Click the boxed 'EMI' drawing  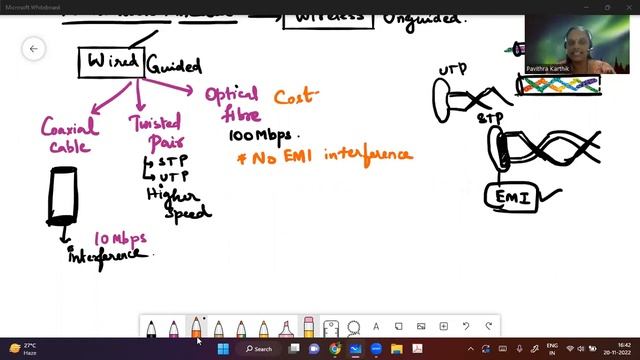(x=512, y=197)
